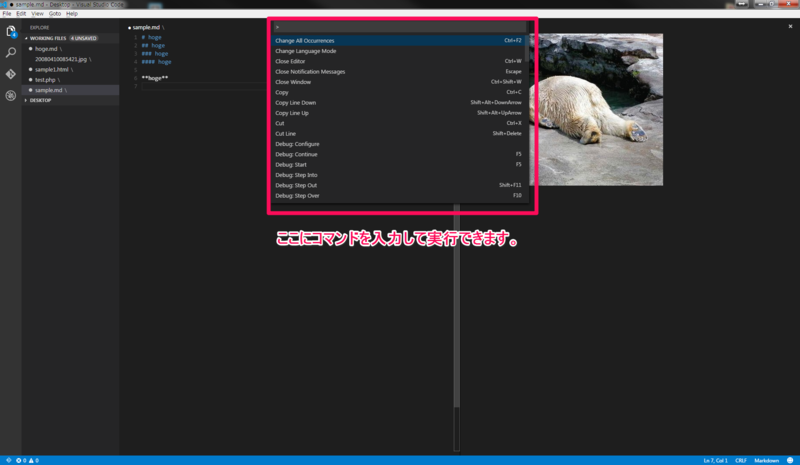Click the smiley feedback icon in status bar
Screen dimensions: 800x465
(790, 460)
